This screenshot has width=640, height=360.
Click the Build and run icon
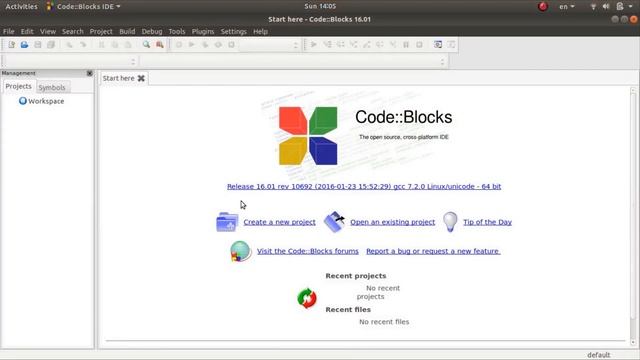205,44
